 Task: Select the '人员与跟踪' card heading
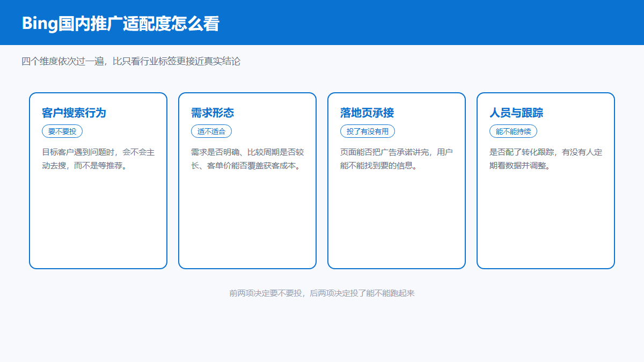point(516,113)
